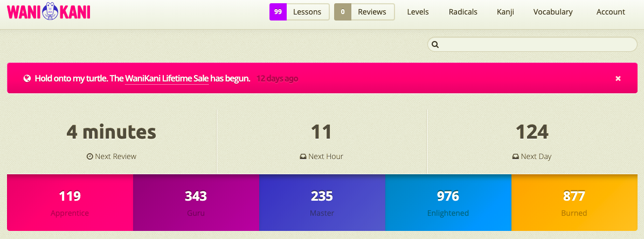Viewport: 644px width, 239px height.
Task: Click the clock icon beside Next Review
Action: pyautogui.click(x=89, y=156)
